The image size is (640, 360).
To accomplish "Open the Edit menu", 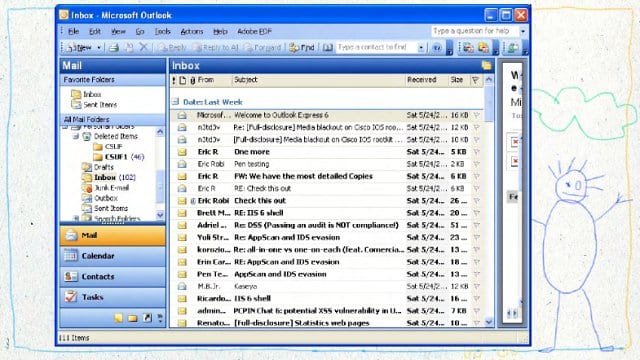I will tap(95, 31).
